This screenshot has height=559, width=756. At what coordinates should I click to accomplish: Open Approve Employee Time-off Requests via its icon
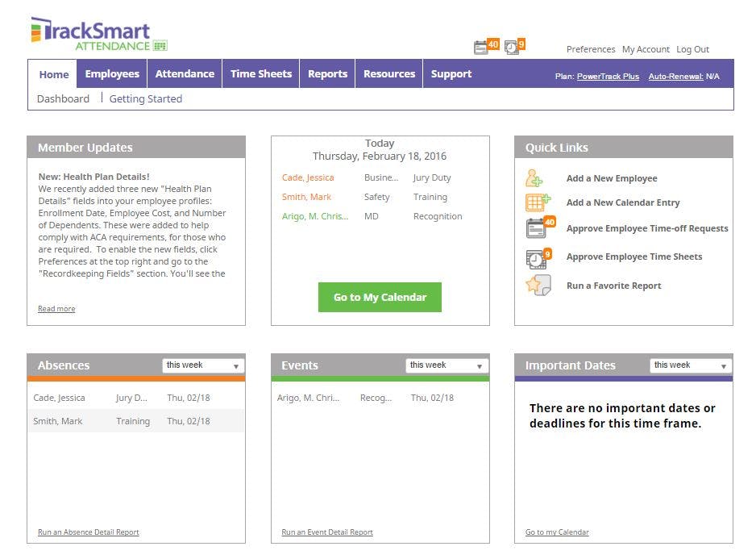pos(538,227)
